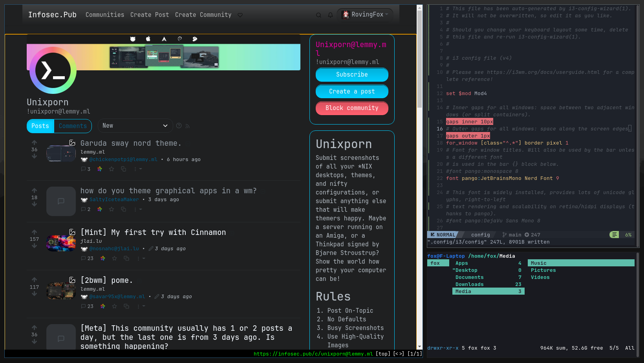Open comments count on Garuda sway post
Viewport: 644px width, 363px height.
coord(86,169)
